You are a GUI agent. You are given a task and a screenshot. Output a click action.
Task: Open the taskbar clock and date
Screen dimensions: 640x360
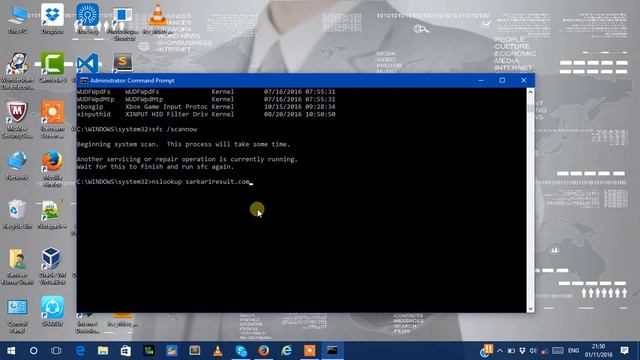tap(598, 351)
